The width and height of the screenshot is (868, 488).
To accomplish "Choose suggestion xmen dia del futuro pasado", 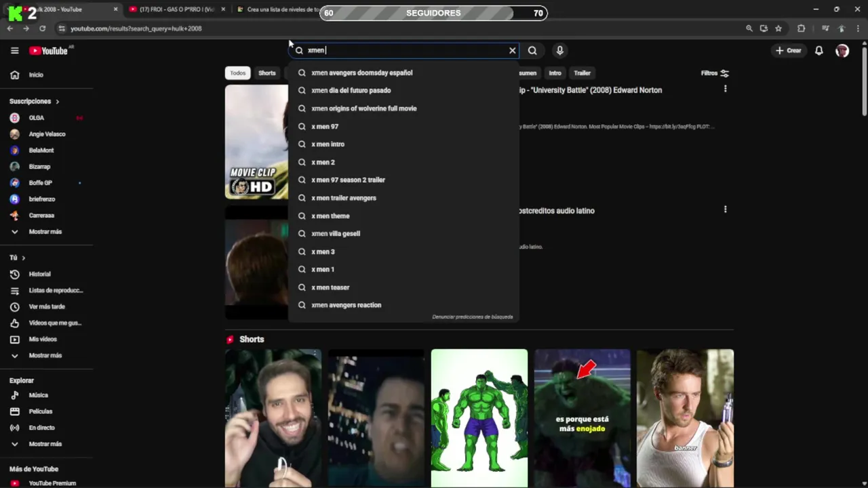I will pyautogui.click(x=403, y=90).
